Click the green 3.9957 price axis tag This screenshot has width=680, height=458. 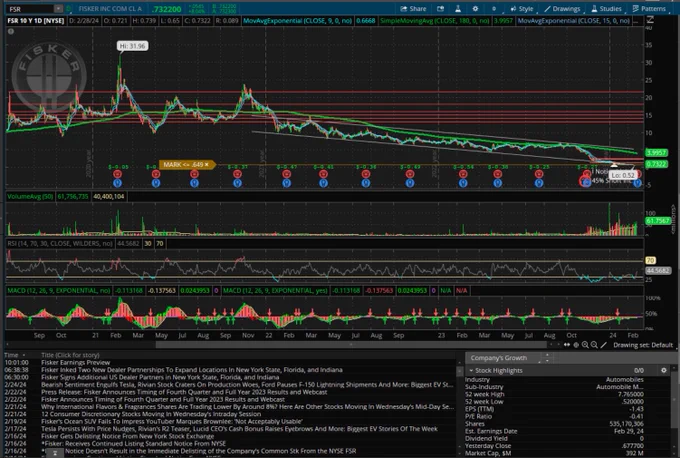(657, 153)
